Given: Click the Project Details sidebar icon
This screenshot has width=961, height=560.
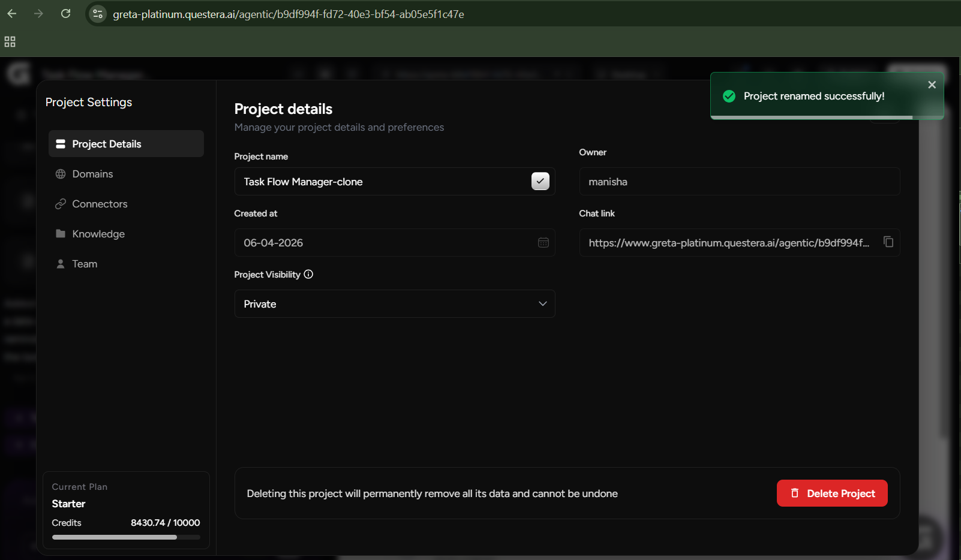Looking at the screenshot, I should click(61, 144).
